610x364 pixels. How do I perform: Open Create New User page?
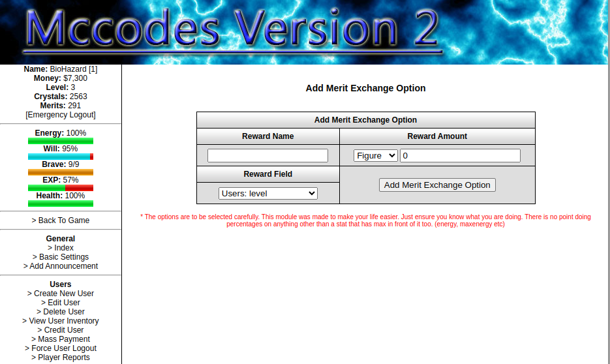click(61, 294)
